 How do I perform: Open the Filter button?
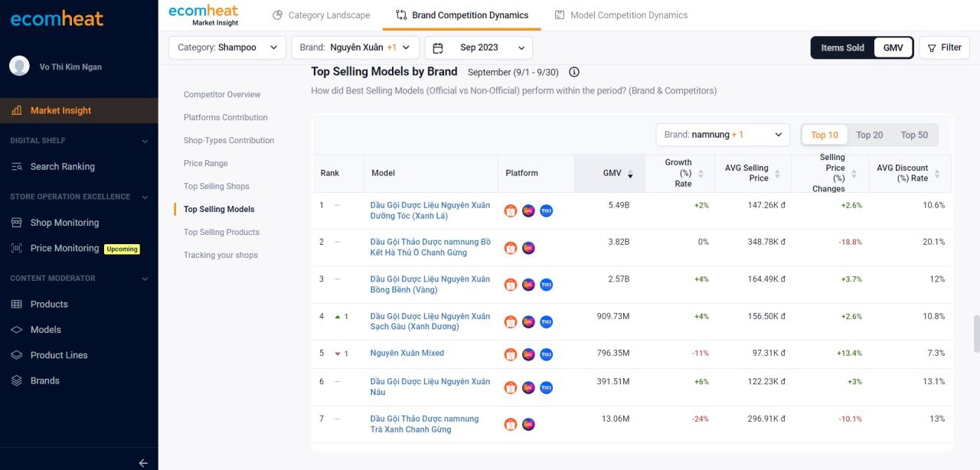944,47
